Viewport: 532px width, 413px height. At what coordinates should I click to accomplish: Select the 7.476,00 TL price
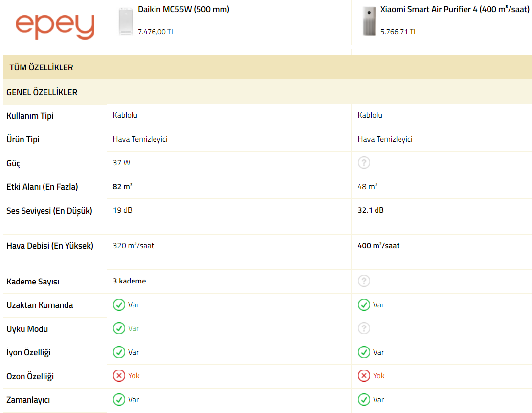(x=156, y=32)
